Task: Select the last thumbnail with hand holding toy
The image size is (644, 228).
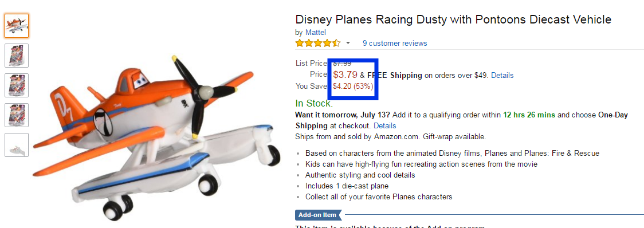Action: pos(17,145)
